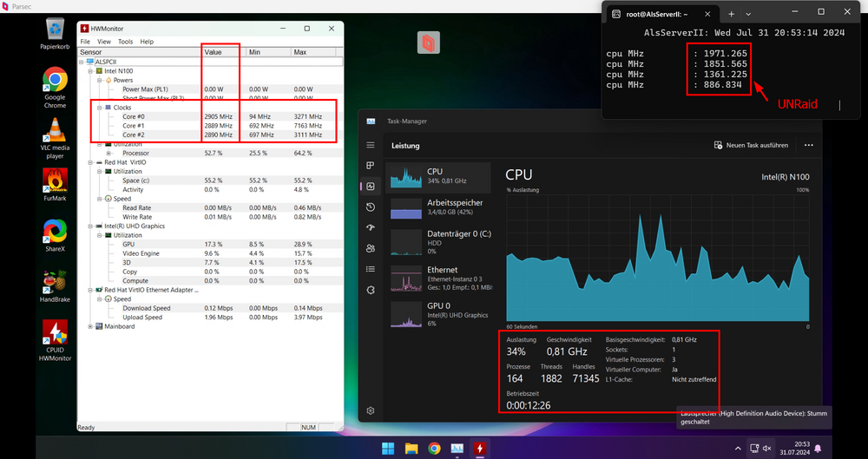Open HWMonitor View menu

[104, 42]
